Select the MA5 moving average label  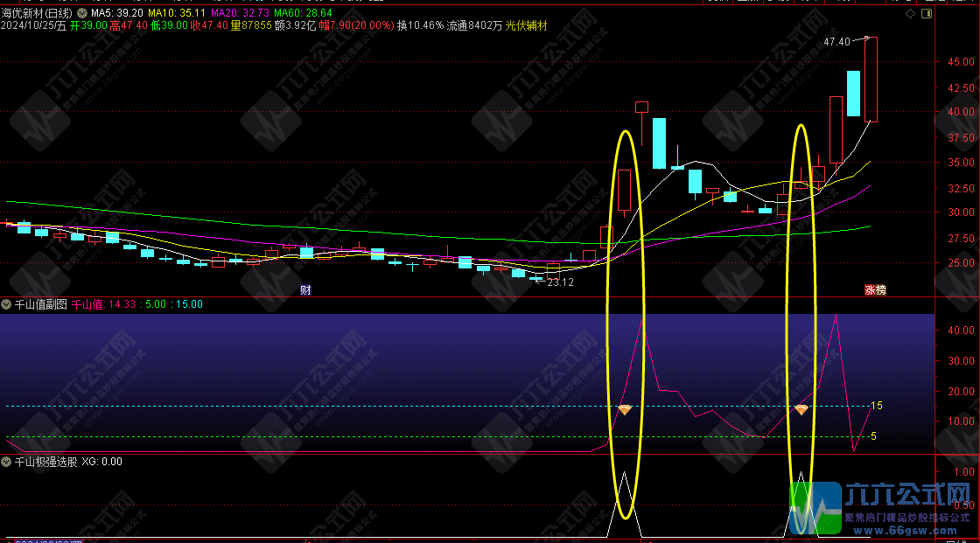click(117, 12)
